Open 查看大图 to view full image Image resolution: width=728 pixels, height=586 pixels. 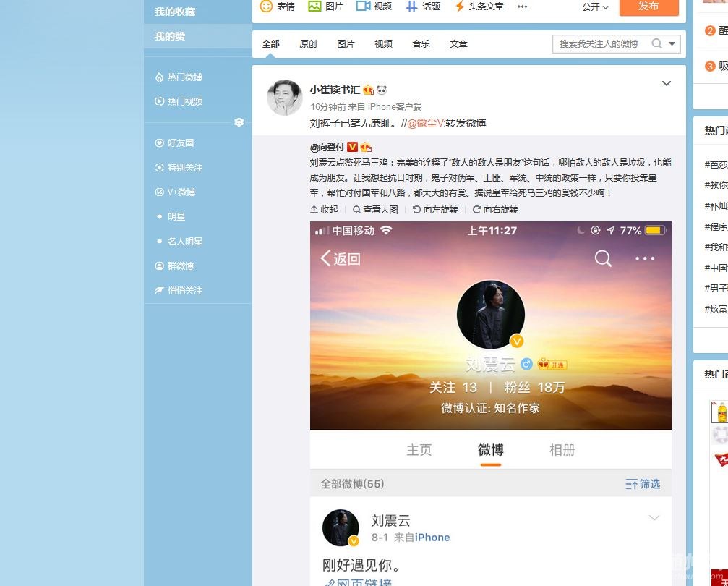pos(376,210)
